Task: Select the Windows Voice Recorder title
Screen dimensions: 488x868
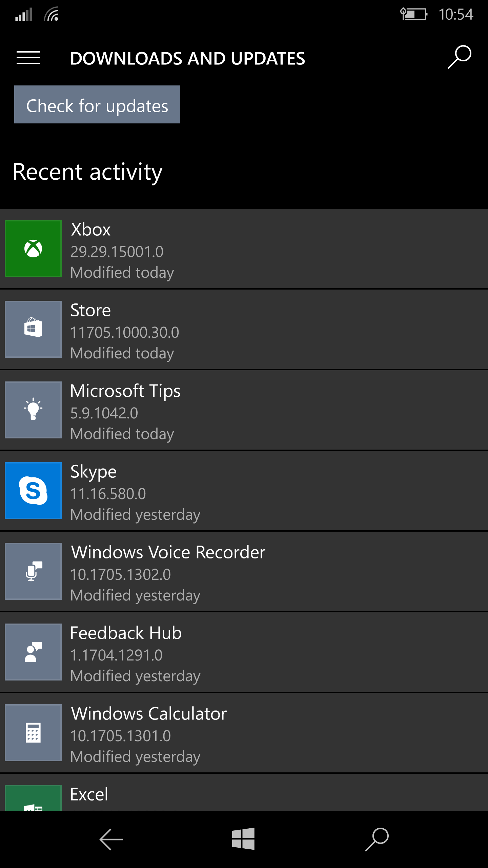Action: tap(168, 552)
